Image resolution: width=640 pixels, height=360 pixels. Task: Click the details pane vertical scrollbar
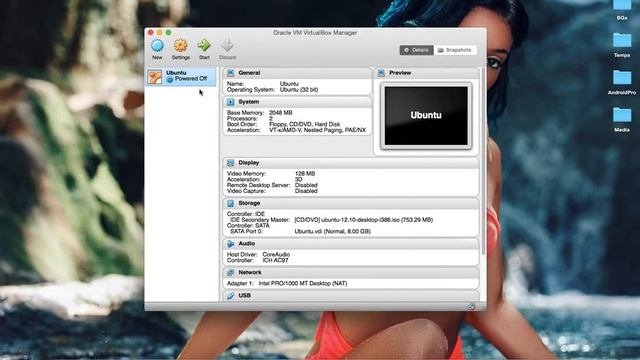coord(483,161)
